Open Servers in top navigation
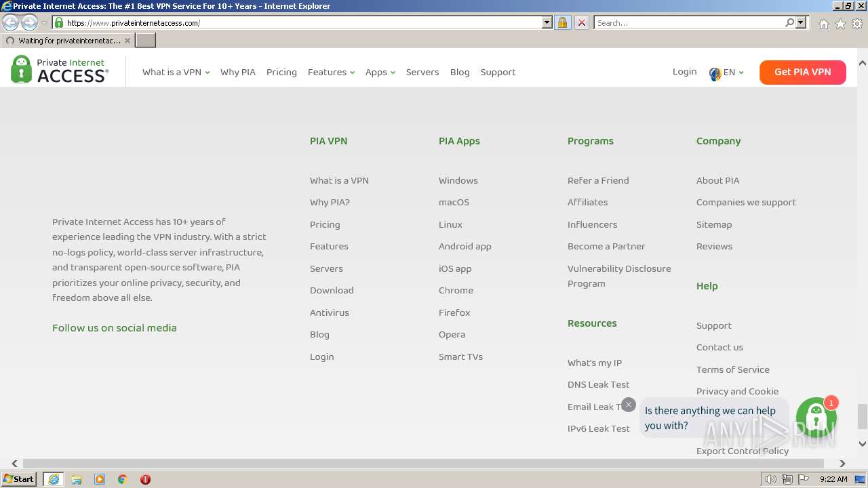The width and height of the screenshot is (868, 488). coord(422,72)
